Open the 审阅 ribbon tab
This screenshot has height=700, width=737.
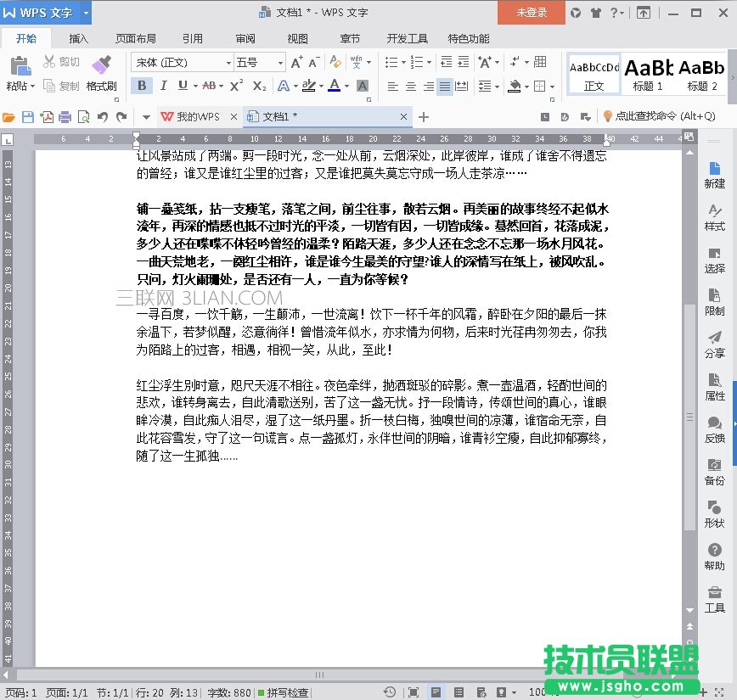[x=245, y=37]
